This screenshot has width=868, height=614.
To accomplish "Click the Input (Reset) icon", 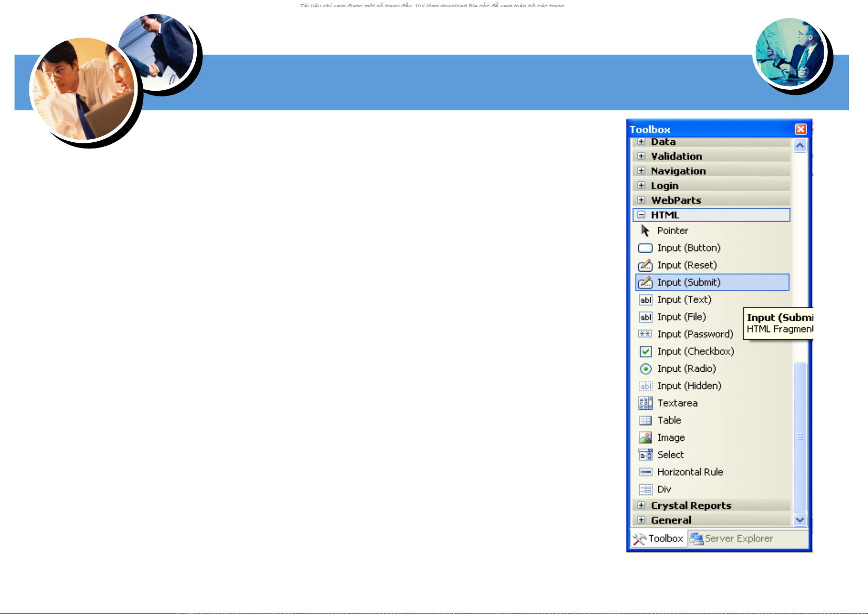I will (x=645, y=265).
